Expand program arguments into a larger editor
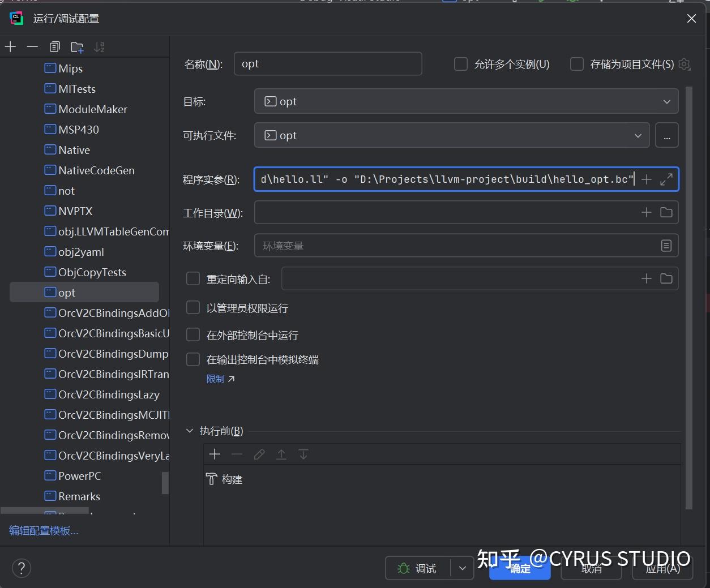This screenshot has width=710, height=588. point(666,179)
